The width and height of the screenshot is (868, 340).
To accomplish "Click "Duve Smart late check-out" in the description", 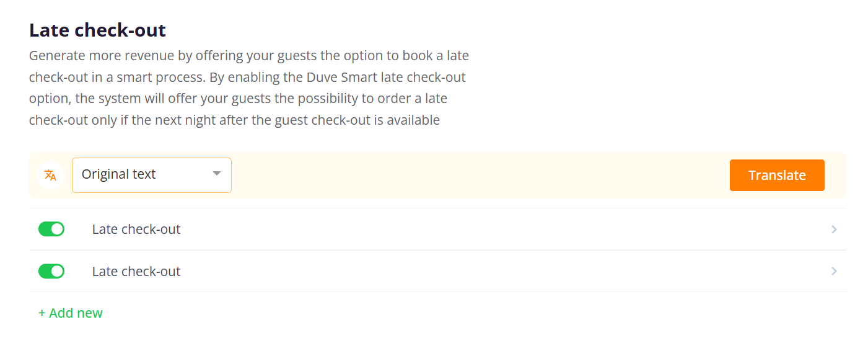I will 385,78.
